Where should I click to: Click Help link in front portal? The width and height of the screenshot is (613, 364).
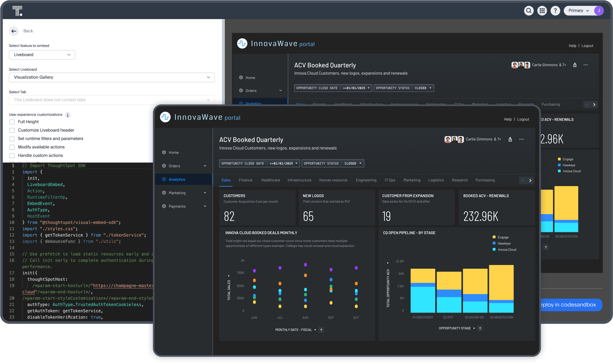click(x=508, y=119)
